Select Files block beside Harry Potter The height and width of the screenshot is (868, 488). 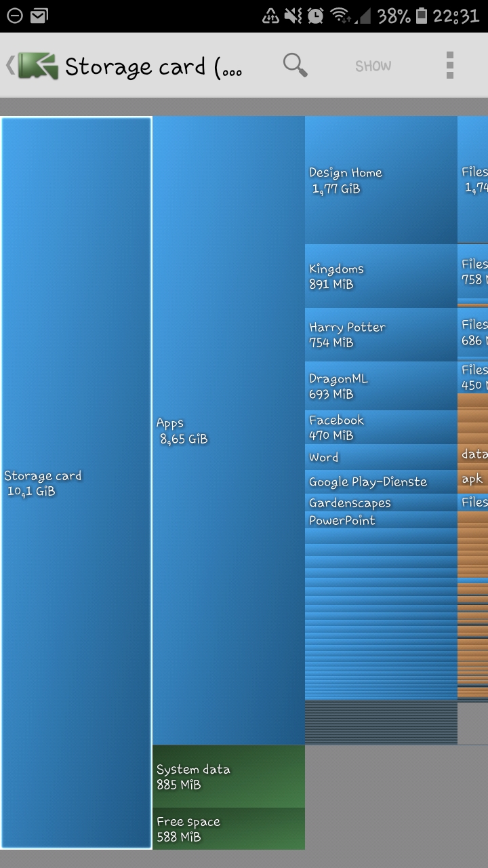coord(473,333)
